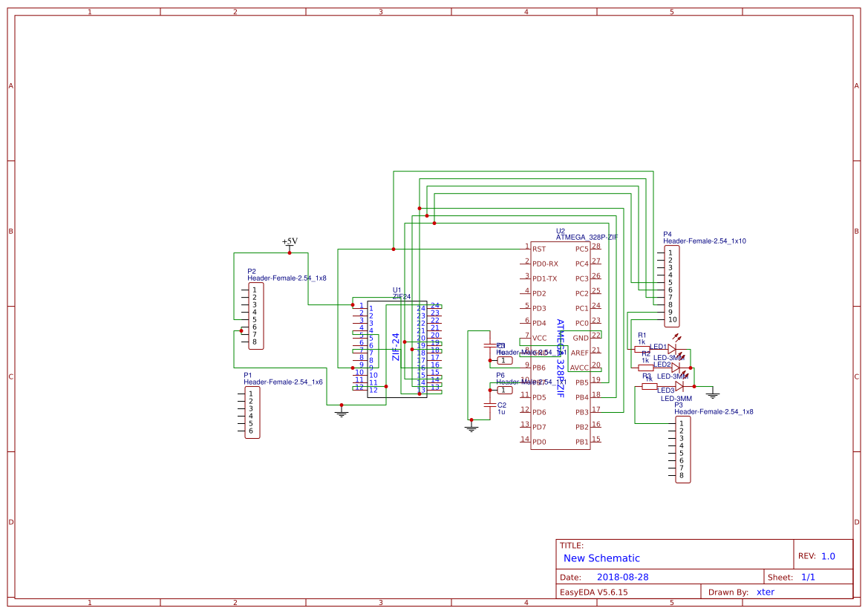This screenshot has width=868, height=614.
Task: Click the New Schematic title text
Action: (601, 558)
